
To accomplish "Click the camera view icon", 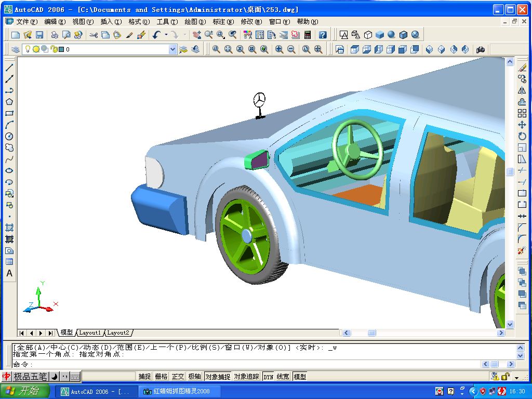I will point(480,49).
